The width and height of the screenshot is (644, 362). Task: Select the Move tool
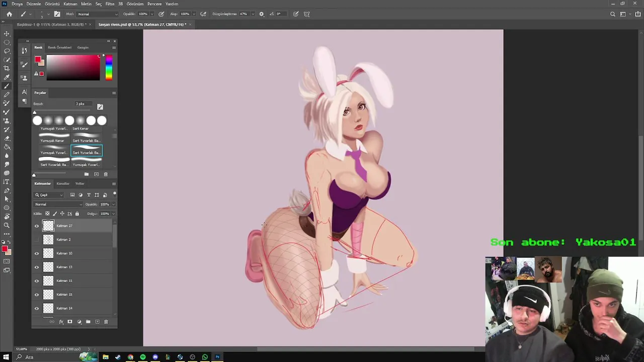click(7, 34)
